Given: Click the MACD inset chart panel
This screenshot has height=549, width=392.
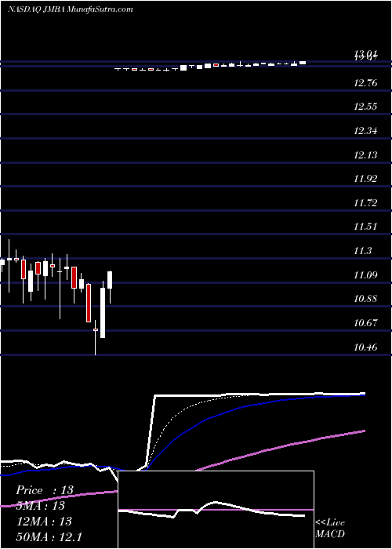Looking at the screenshot, I should click(216, 510).
